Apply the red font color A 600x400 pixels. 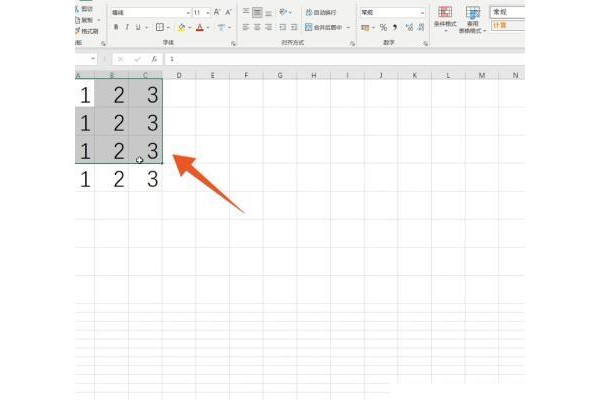point(199,27)
